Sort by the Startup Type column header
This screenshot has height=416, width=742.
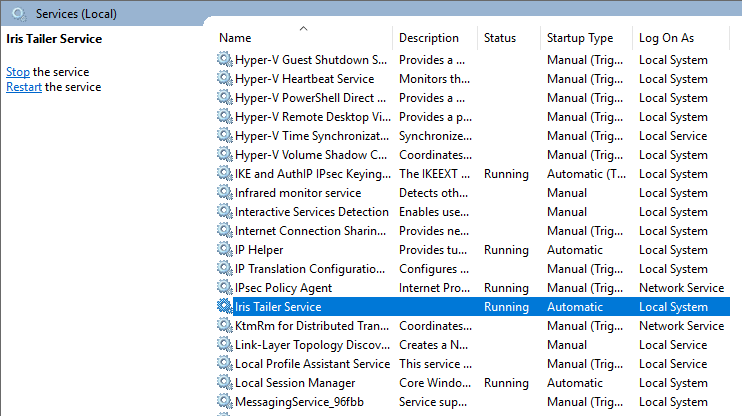580,38
